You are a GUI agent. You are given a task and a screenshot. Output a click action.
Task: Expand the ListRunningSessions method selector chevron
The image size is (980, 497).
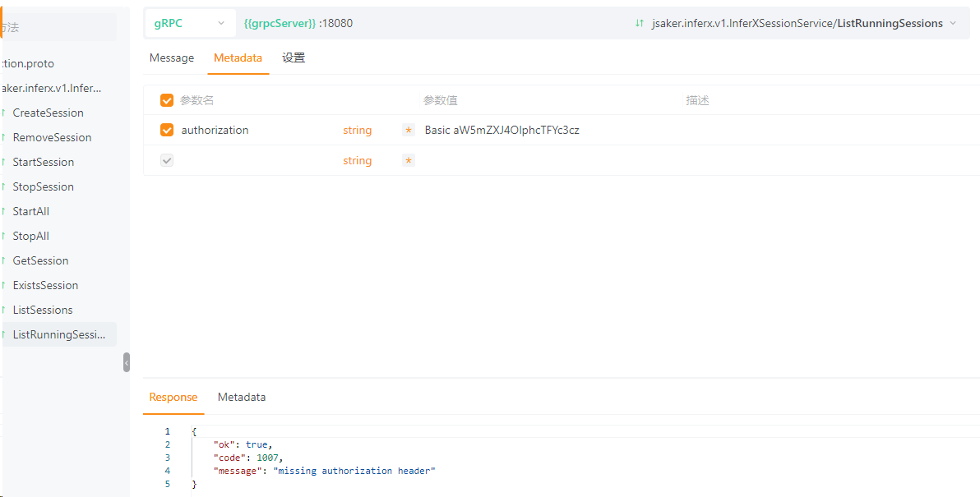click(953, 23)
